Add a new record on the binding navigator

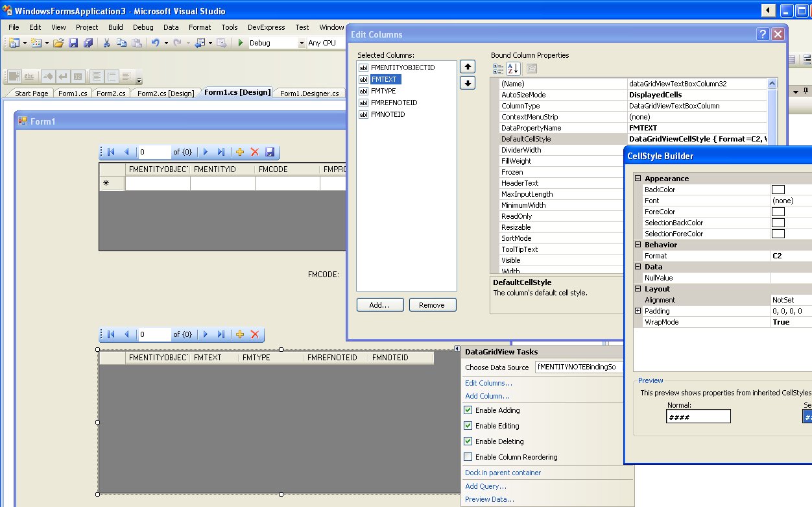[240, 152]
